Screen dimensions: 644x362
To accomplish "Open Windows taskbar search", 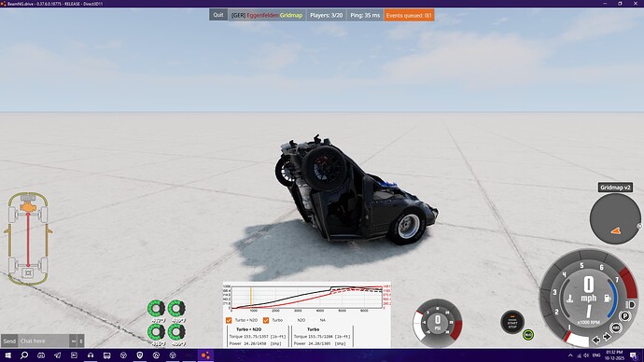I will click(x=24, y=355).
